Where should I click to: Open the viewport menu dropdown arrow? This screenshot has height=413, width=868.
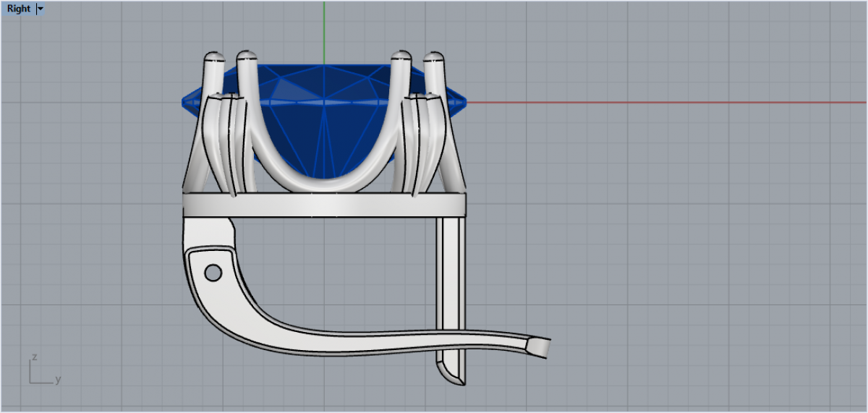pyautogui.click(x=41, y=9)
